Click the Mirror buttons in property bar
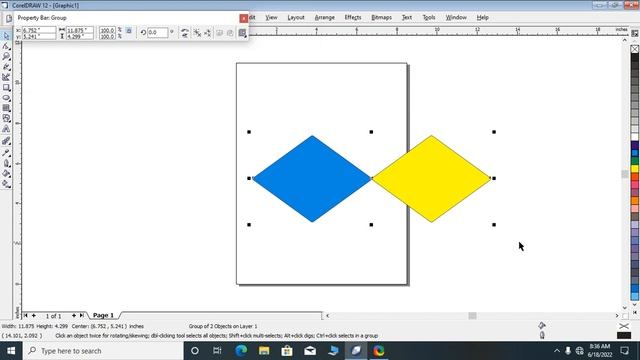The height and width of the screenshot is (360, 640). (184, 33)
